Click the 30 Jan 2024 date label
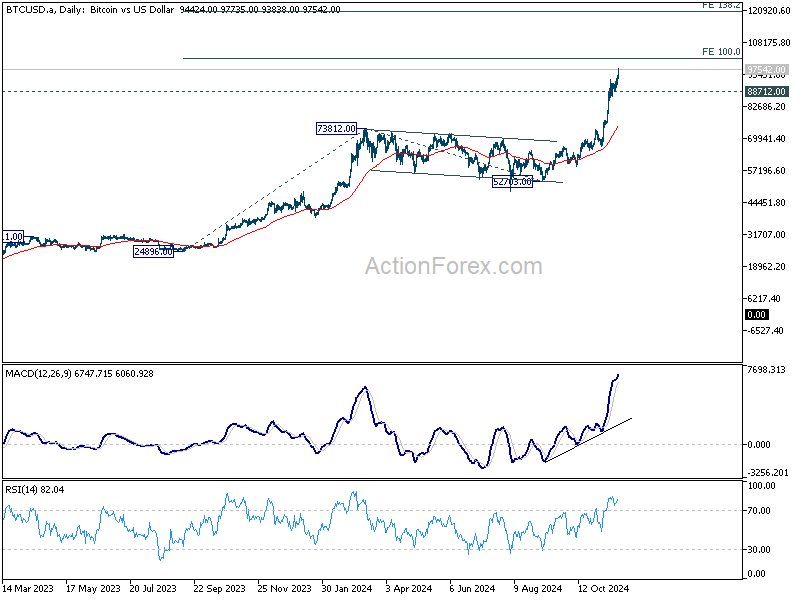This screenshot has width=800, height=600. 347,588
